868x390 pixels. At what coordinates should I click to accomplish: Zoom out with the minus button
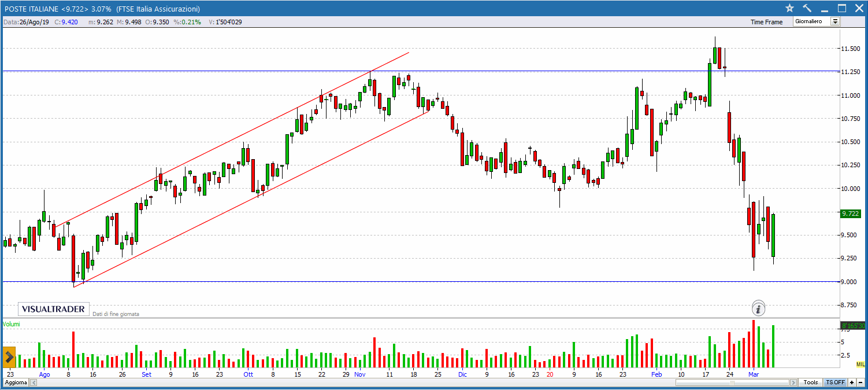pos(860,383)
